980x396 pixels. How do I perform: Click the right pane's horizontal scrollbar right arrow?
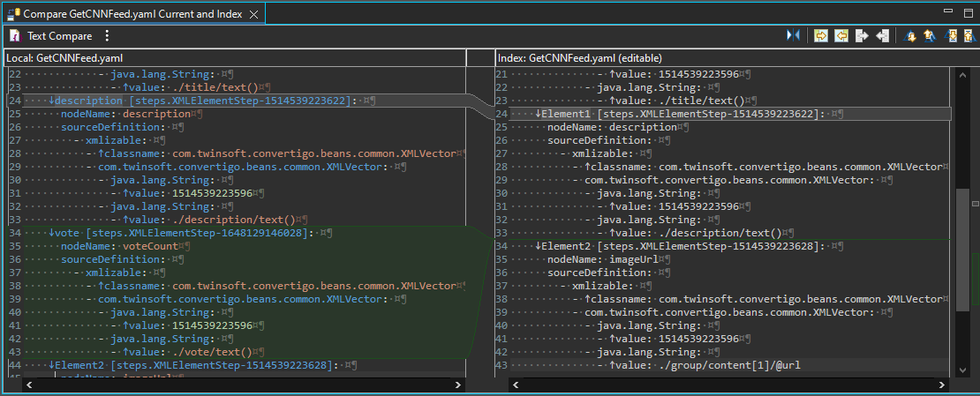(940, 385)
